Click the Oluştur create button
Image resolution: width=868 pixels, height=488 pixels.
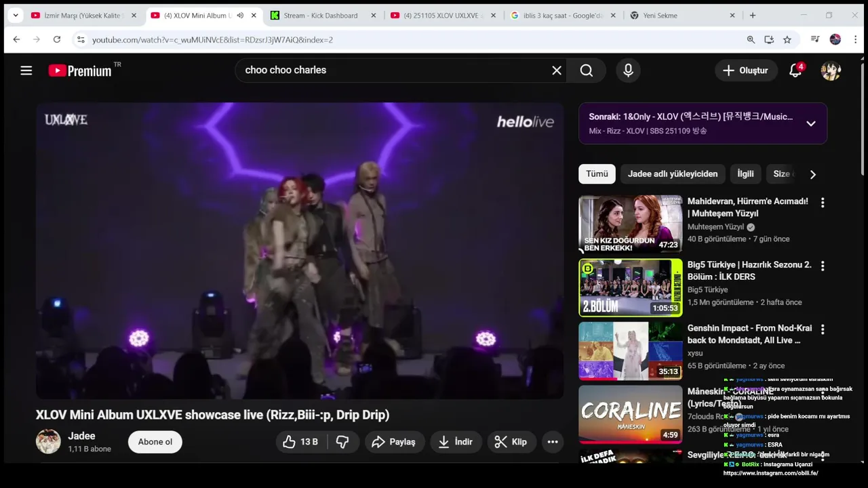coord(746,70)
